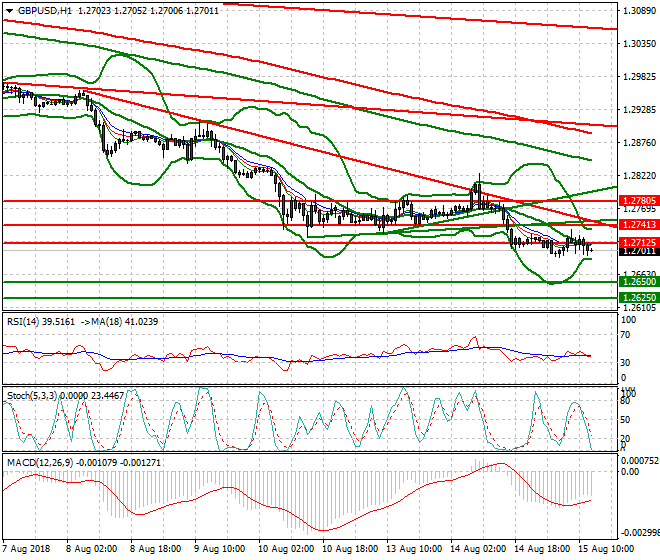This screenshot has width=660, height=560.
Task: Click the ->MA(18) 41.0239 reading
Action: coord(118,322)
